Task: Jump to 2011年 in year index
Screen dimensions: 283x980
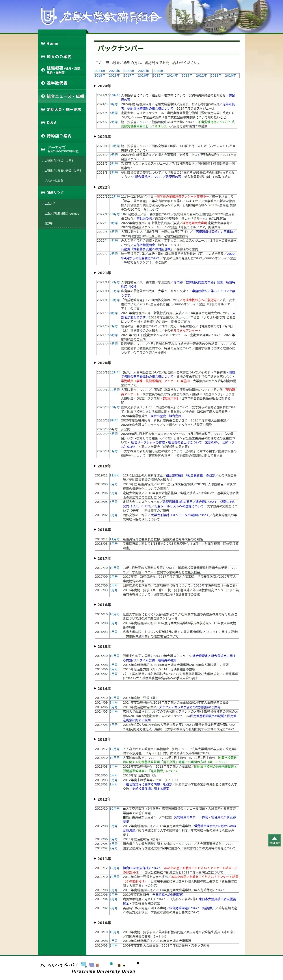Action: (216, 75)
